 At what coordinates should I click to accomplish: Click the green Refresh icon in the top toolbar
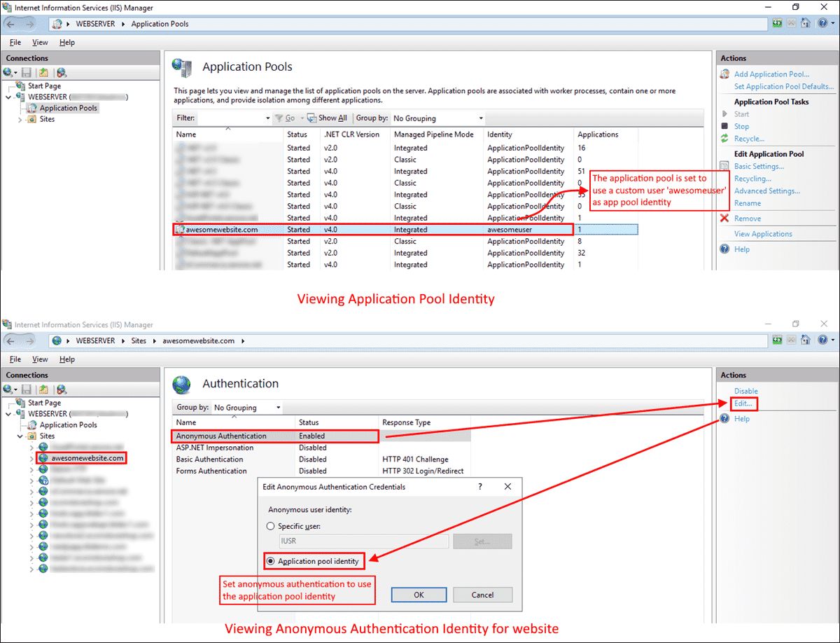click(x=778, y=23)
